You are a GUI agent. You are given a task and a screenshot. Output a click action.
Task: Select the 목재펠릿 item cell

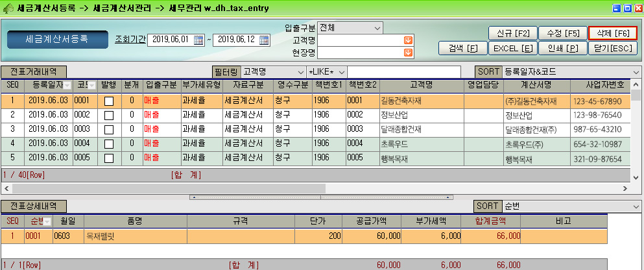[x=135, y=236]
